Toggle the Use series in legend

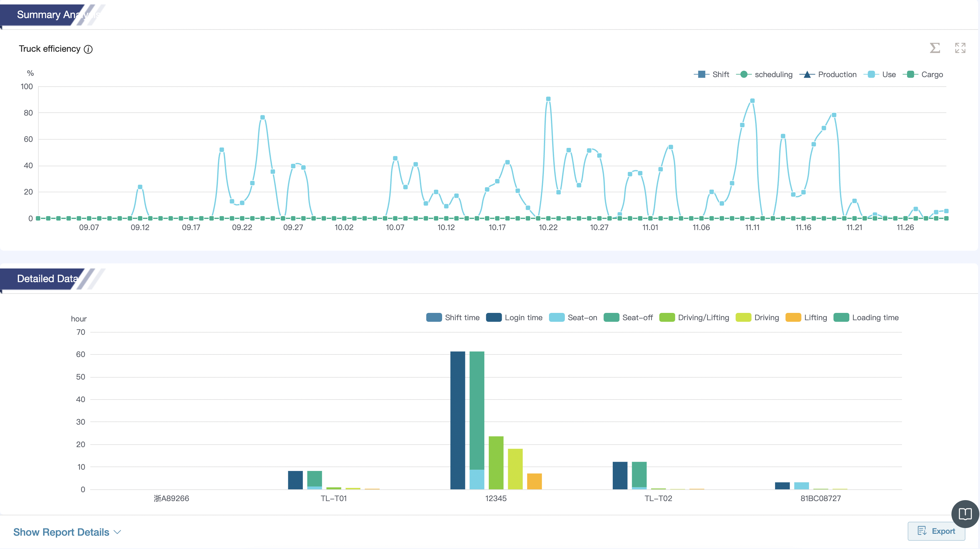879,75
